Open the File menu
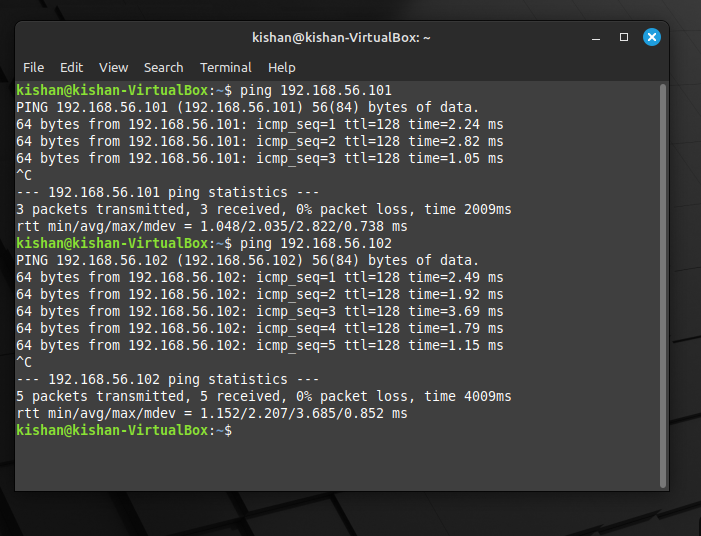Screen dimensions: 701x536 click(34, 68)
